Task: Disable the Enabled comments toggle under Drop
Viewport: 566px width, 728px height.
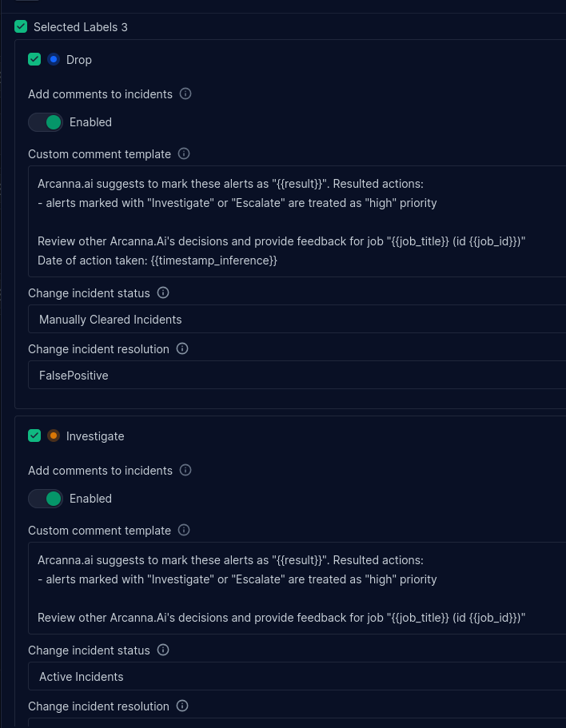Action: (46, 122)
